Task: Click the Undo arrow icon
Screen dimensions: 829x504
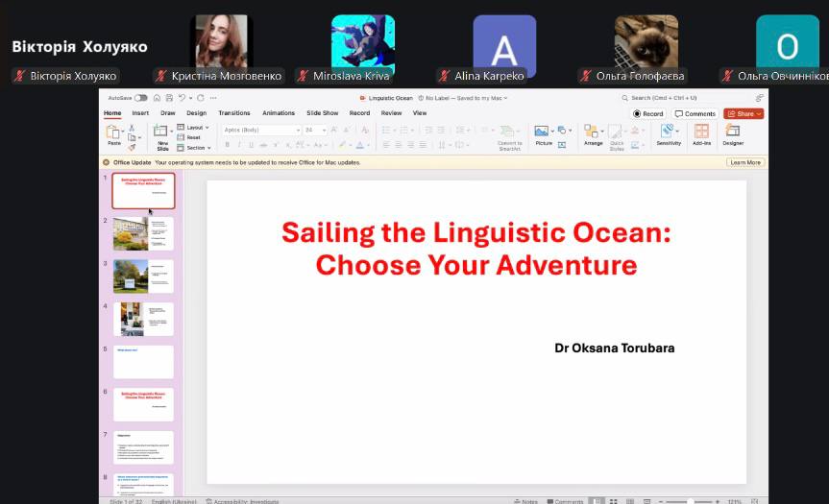Action: [182, 98]
